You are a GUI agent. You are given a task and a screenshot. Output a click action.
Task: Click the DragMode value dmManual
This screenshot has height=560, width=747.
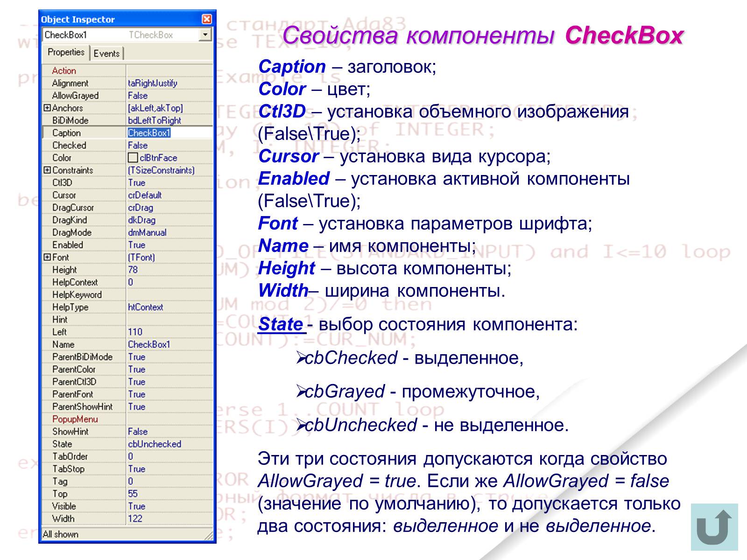click(x=147, y=232)
